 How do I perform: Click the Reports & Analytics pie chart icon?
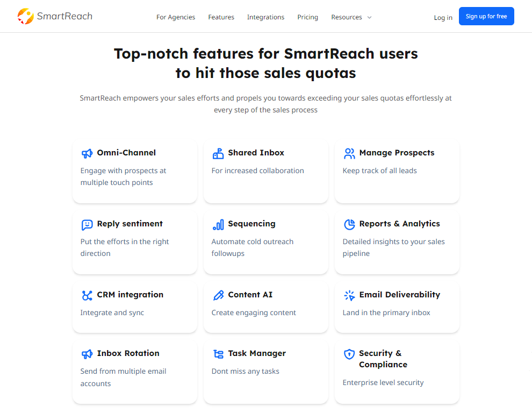(349, 224)
